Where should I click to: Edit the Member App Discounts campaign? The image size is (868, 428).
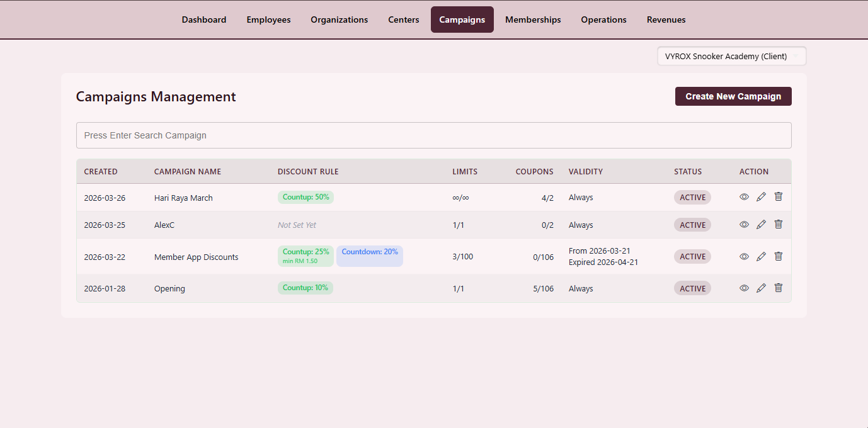coord(761,256)
